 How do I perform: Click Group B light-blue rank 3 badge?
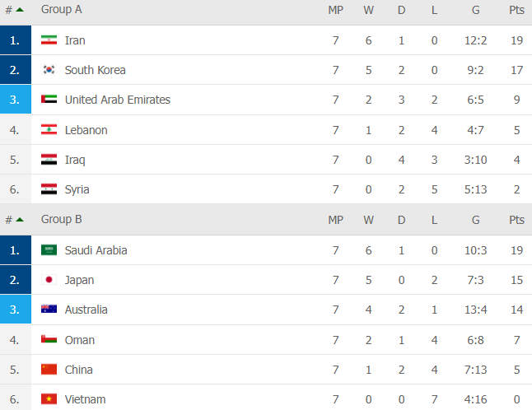point(16,309)
